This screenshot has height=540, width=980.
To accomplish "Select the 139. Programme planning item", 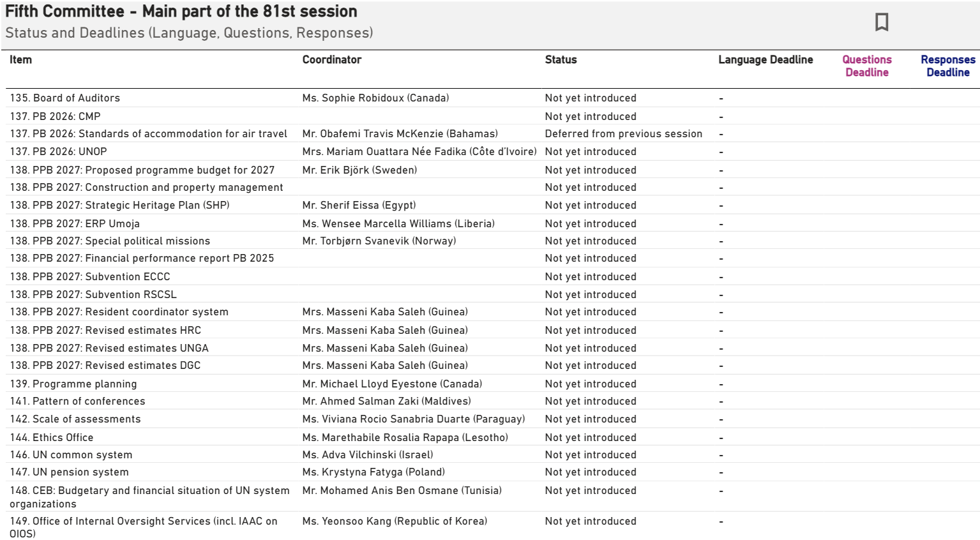I will pyautogui.click(x=73, y=384).
